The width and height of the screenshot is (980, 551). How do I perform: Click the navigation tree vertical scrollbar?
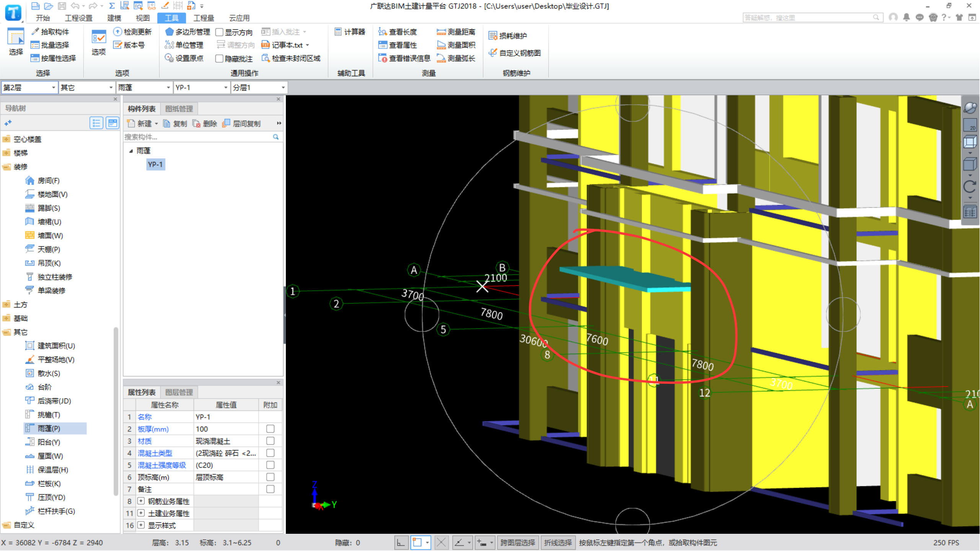pos(116,411)
